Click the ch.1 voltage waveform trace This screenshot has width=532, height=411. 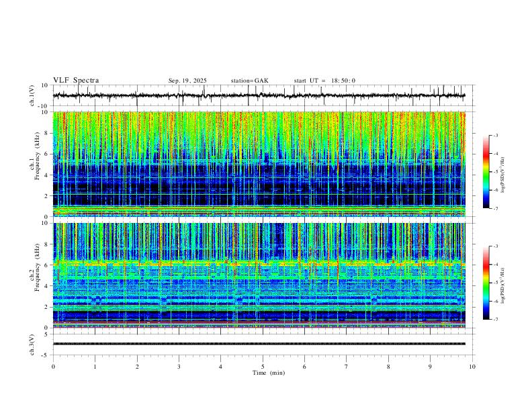coord(259,95)
